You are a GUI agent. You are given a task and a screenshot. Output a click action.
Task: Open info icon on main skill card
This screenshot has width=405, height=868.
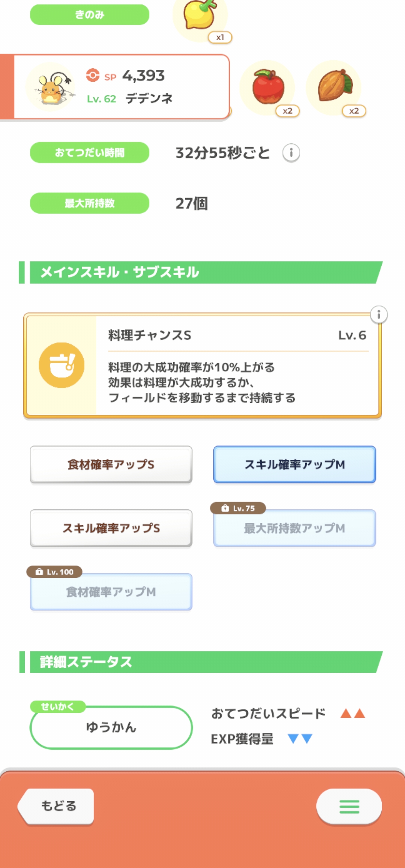pyautogui.click(x=379, y=314)
